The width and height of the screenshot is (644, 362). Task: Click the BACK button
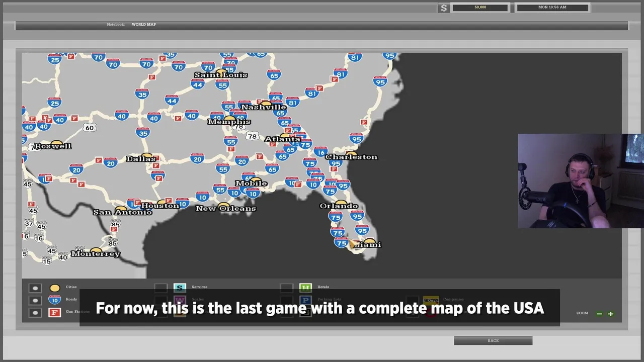493,341
